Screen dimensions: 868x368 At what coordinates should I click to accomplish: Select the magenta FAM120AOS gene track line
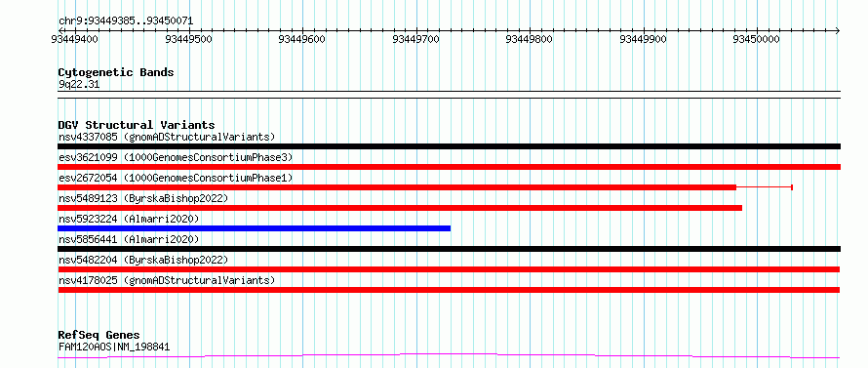[449, 355]
